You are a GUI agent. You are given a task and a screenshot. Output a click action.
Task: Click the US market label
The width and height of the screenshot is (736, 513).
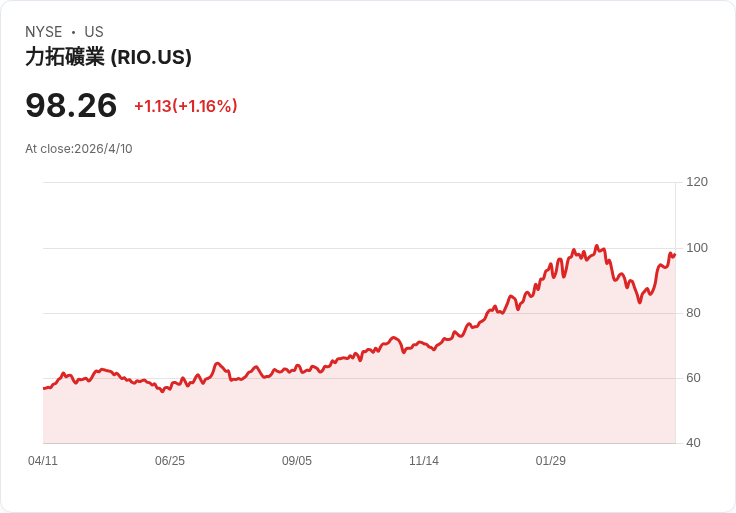point(94,32)
